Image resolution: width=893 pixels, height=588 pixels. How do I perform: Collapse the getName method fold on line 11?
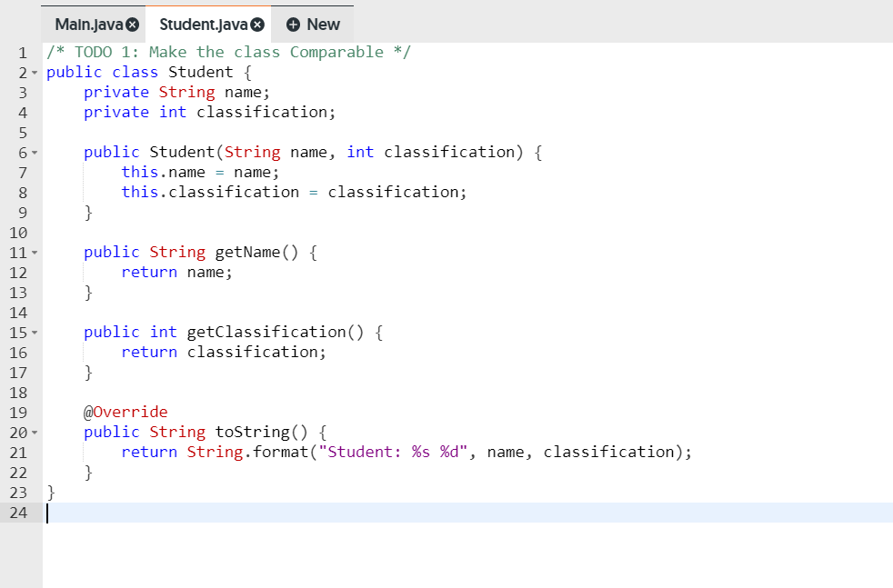tap(36, 253)
